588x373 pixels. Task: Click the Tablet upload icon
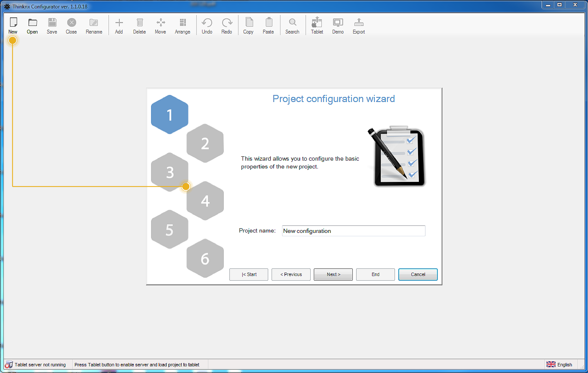click(317, 23)
